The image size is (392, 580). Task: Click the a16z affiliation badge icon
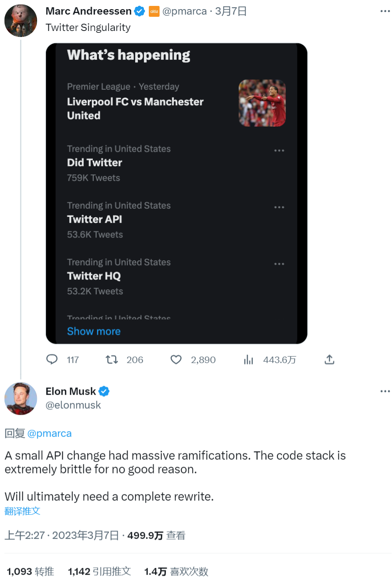pos(154,11)
